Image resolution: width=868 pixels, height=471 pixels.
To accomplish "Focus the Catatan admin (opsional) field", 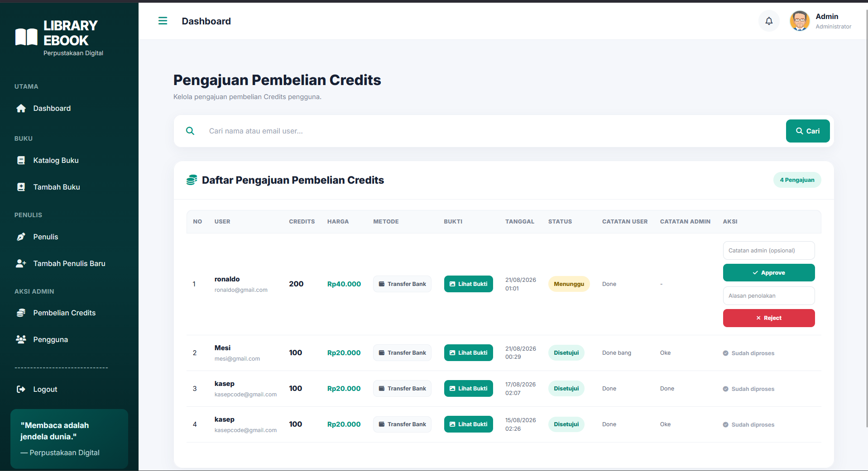I will pyautogui.click(x=769, y=250).
